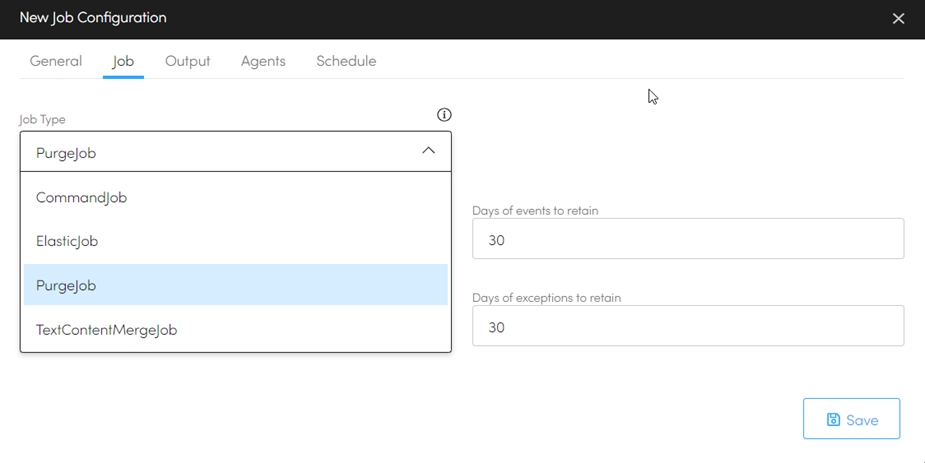The image size is (925, 463).
Task: Click the info icon above Job Type
Action: [444, 115]
